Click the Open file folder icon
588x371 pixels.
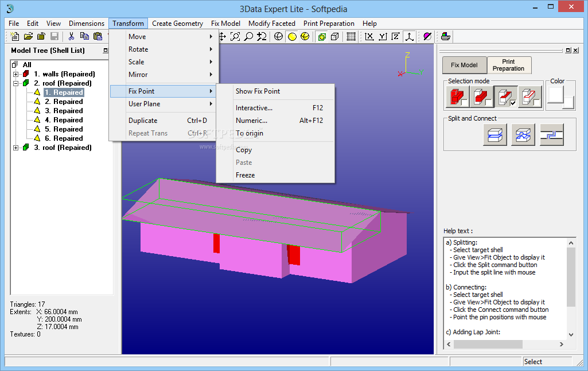(28, 36)
